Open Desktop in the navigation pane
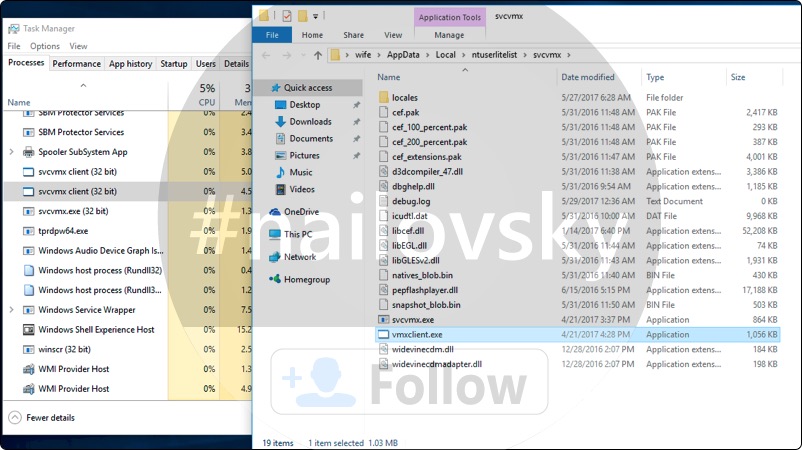The height and width of the screenshot is (450, 802). pyautogui.click(x=304, y=105)
